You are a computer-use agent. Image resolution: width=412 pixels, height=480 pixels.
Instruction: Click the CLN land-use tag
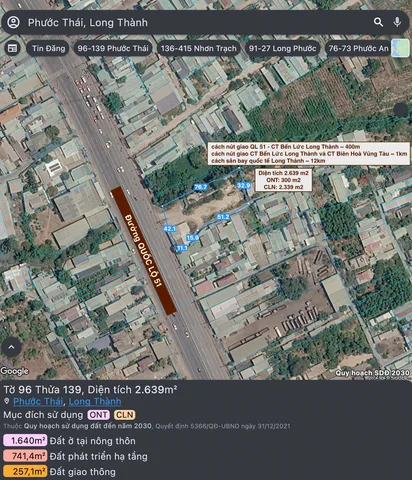tap(125, 415)
